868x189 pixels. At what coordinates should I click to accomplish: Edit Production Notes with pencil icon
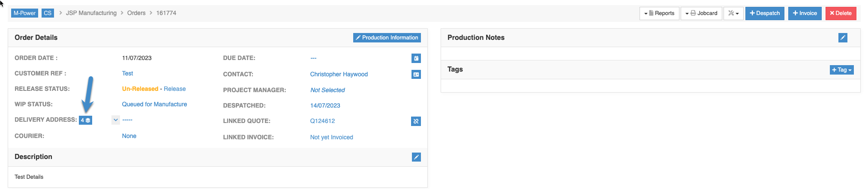[x=843, y=38]
